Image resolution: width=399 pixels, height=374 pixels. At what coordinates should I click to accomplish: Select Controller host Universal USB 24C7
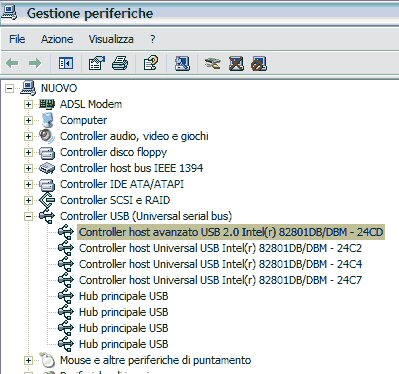[220, 280]
